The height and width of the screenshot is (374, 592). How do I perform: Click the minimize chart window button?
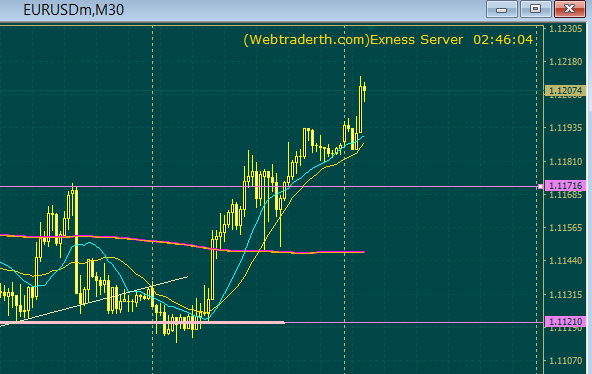coord(501,9)
